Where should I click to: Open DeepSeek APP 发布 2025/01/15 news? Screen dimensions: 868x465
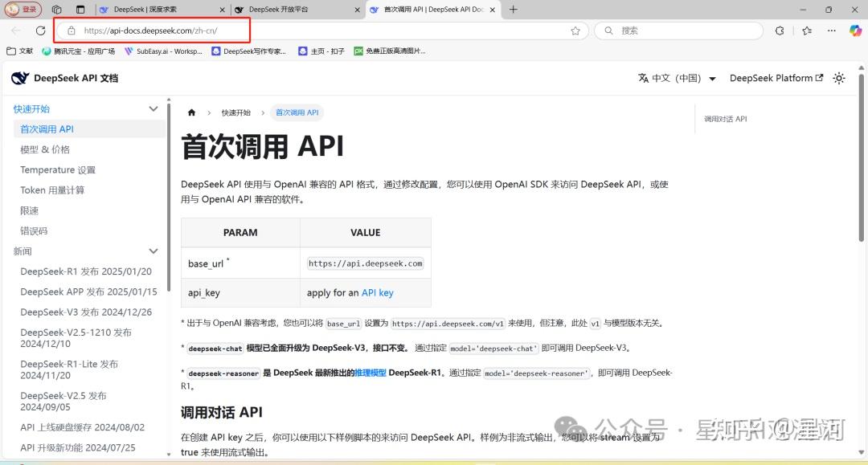(x=88, y=292)
